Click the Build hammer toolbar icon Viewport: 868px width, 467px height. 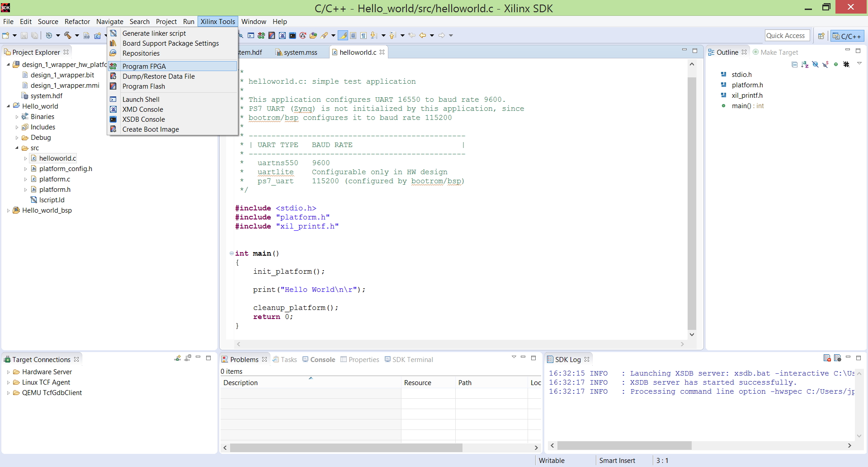pyautogui.click(x=68, y=35)
